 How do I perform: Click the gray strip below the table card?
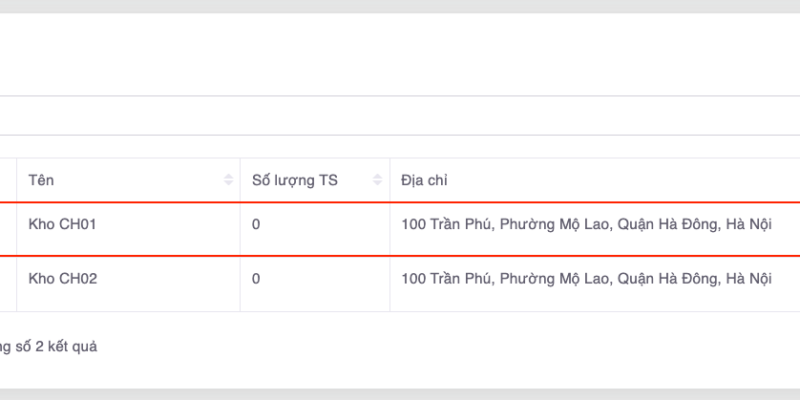(400, 394)
